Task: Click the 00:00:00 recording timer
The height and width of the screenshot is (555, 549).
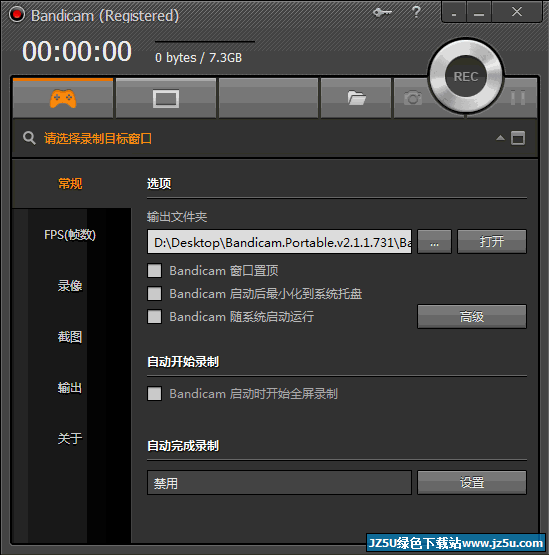Action: 77,51
